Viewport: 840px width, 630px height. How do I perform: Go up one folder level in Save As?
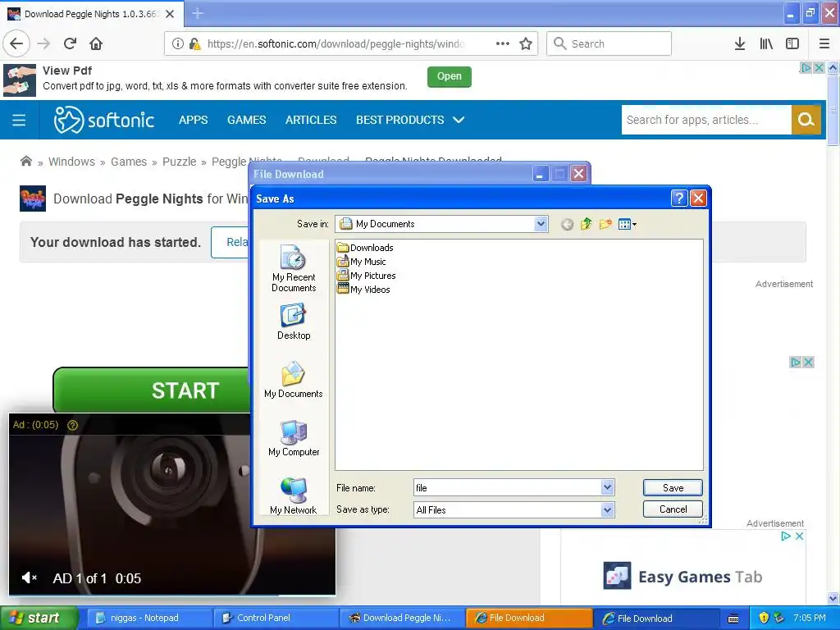click(586, 224)
